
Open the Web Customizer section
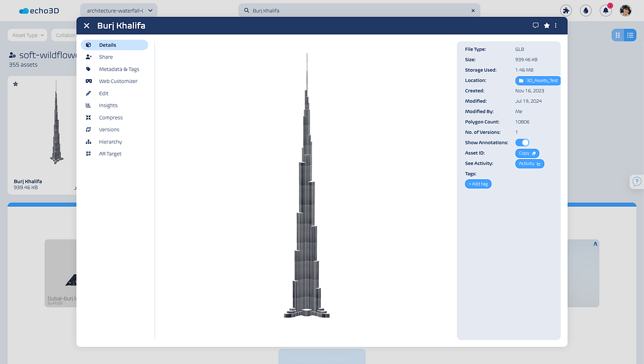[118, 81]
